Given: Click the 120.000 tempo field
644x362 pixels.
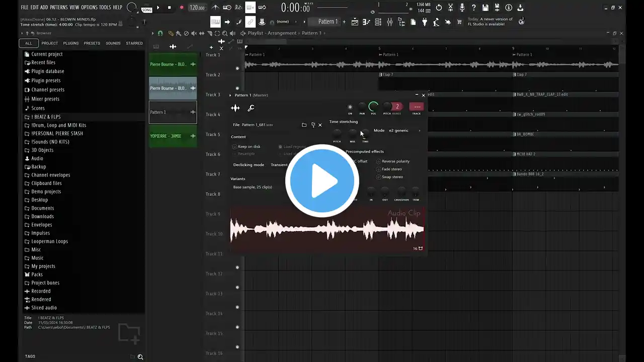Looking at the screenshot, I should (197, 8).
